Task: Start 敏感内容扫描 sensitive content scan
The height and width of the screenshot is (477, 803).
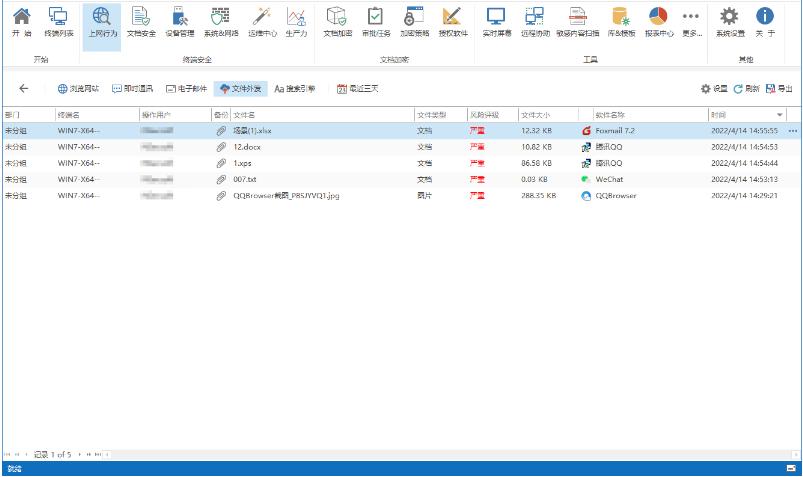Action: coord(578,22)
